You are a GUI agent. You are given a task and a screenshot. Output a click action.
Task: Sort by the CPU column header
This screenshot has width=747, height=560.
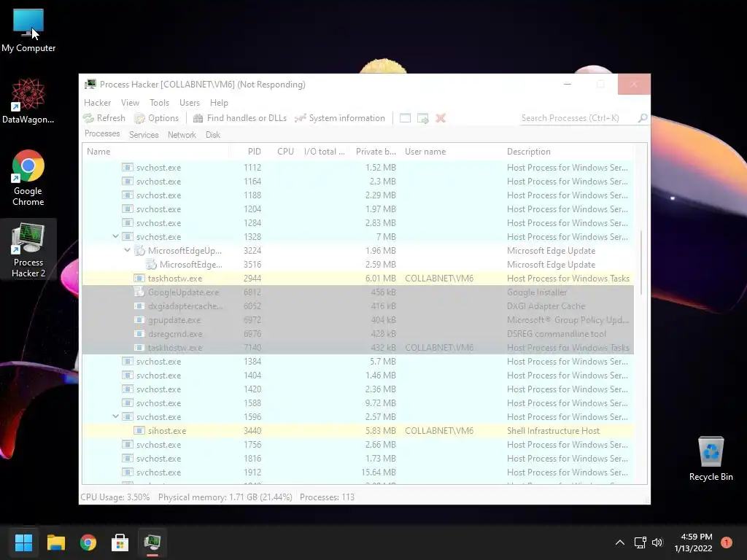(x=282, y=152)
